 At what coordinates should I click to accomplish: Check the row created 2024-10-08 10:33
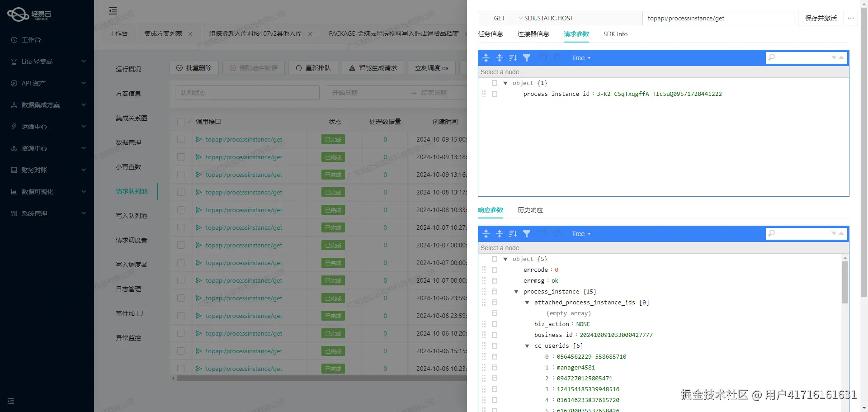181,210
